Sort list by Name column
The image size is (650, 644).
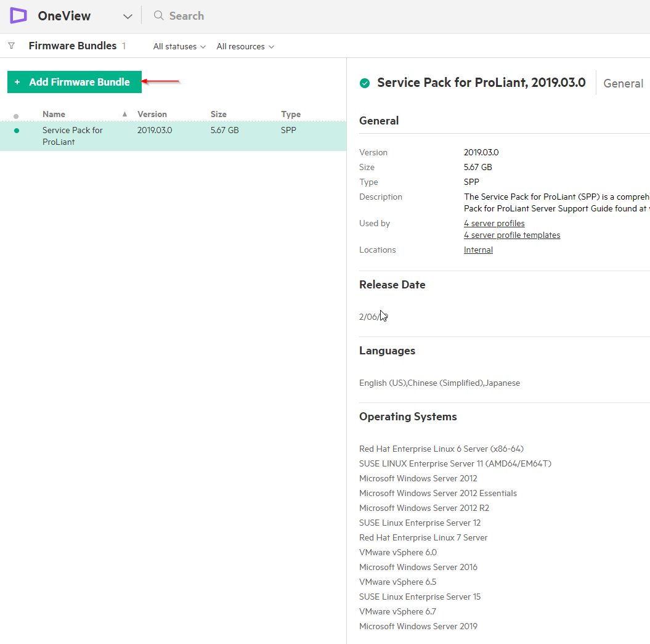tap(54, 114)
